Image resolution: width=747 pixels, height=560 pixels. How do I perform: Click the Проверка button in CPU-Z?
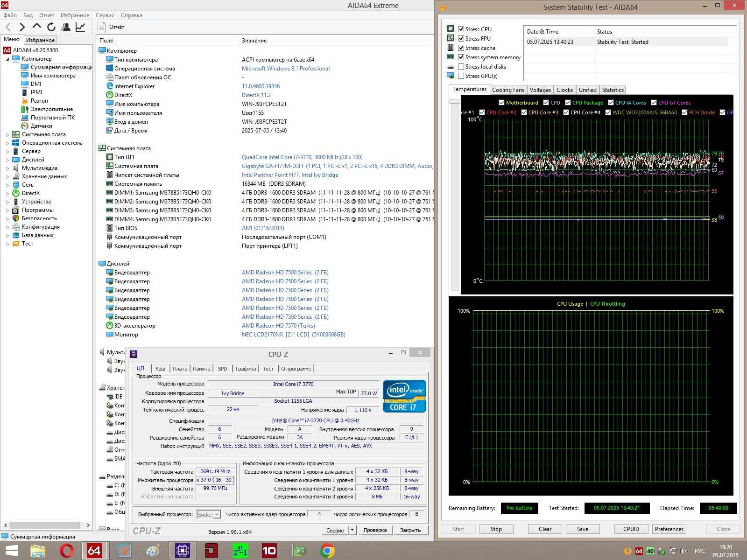(x=375, y=530)
